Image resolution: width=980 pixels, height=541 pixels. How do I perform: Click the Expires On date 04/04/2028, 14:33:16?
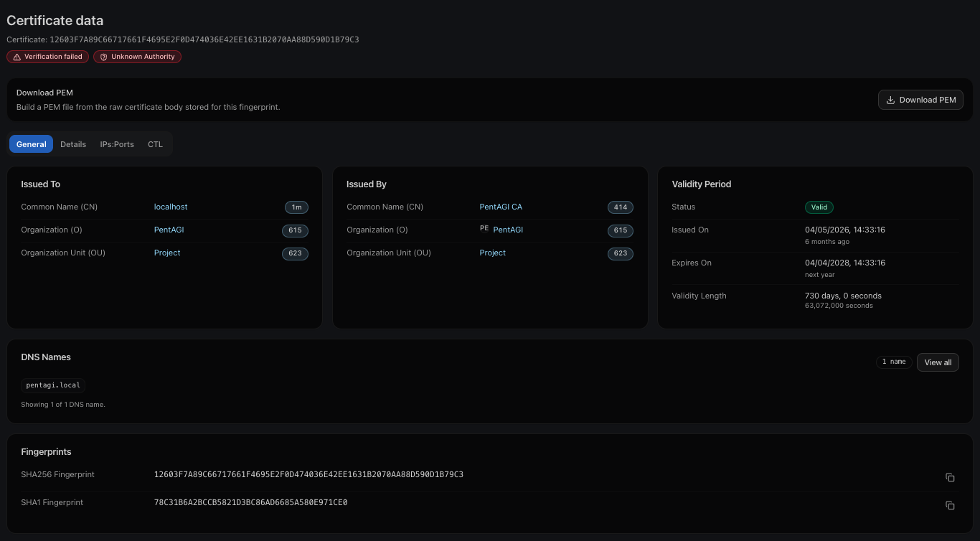(x=845, y=263)
